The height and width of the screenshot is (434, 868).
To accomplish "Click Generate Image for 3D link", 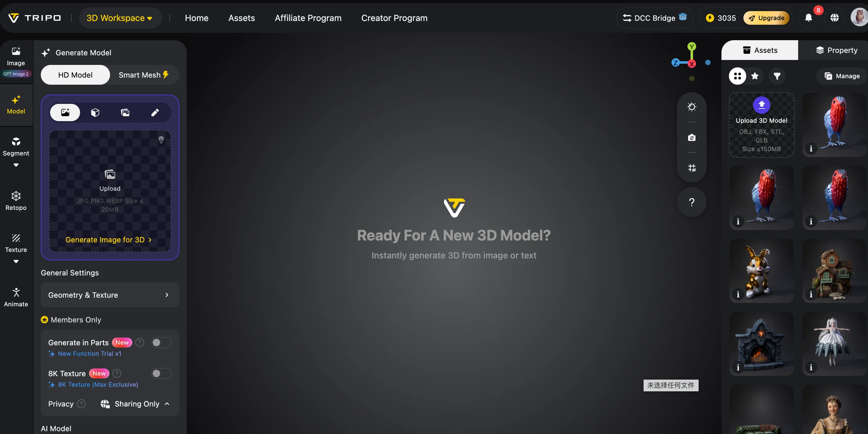I will (108, 240).
